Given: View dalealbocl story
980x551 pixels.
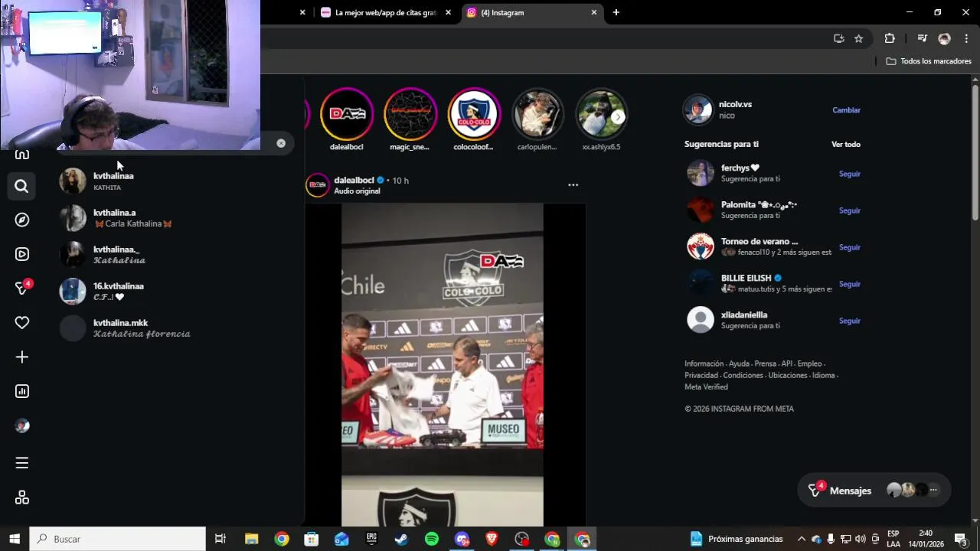Looking at the screenshot, I should click(347, 115).
